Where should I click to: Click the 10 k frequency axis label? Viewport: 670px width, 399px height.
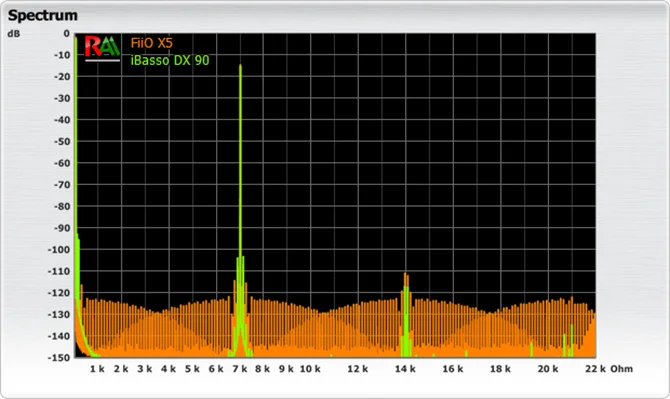tap(310, 369)
